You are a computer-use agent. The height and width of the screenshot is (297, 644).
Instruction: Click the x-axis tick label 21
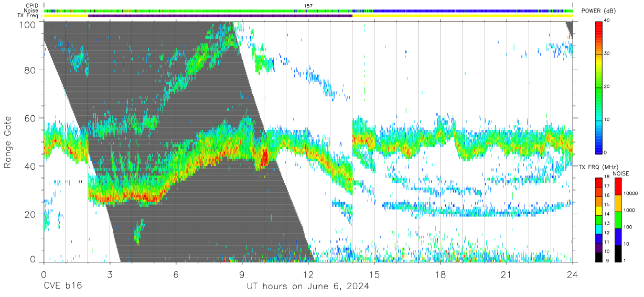point(507,274)
